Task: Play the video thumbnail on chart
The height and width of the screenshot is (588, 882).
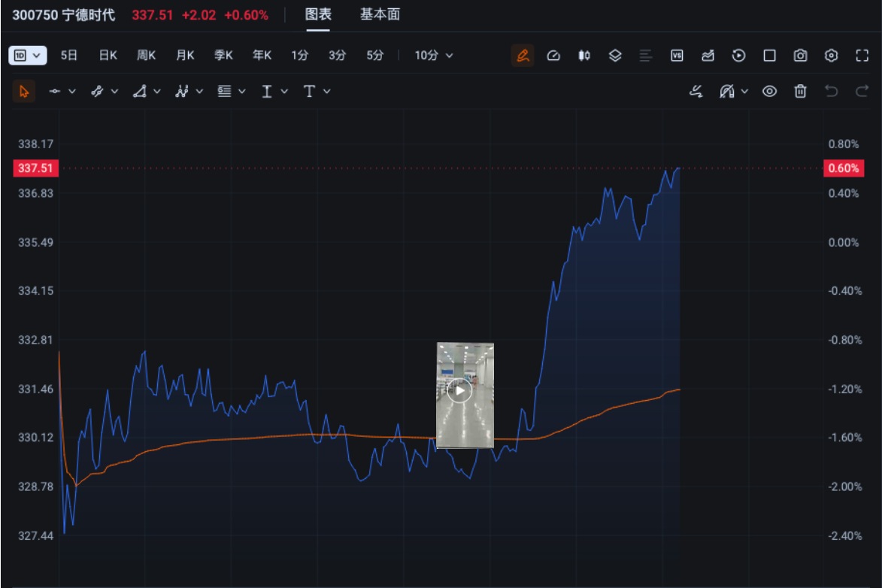Action: [x=459, y=390]
